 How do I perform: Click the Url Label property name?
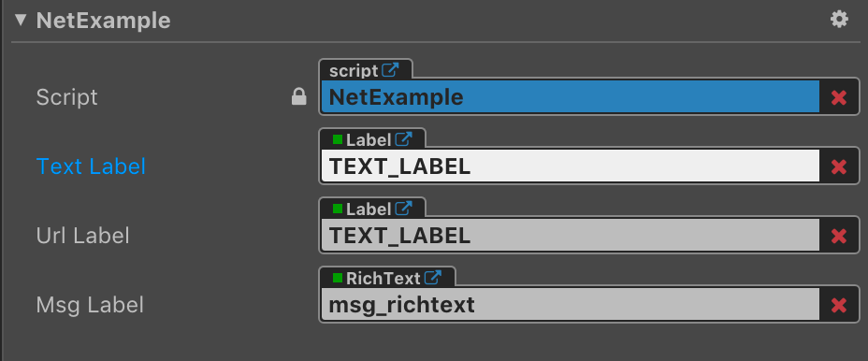point(82,236)
